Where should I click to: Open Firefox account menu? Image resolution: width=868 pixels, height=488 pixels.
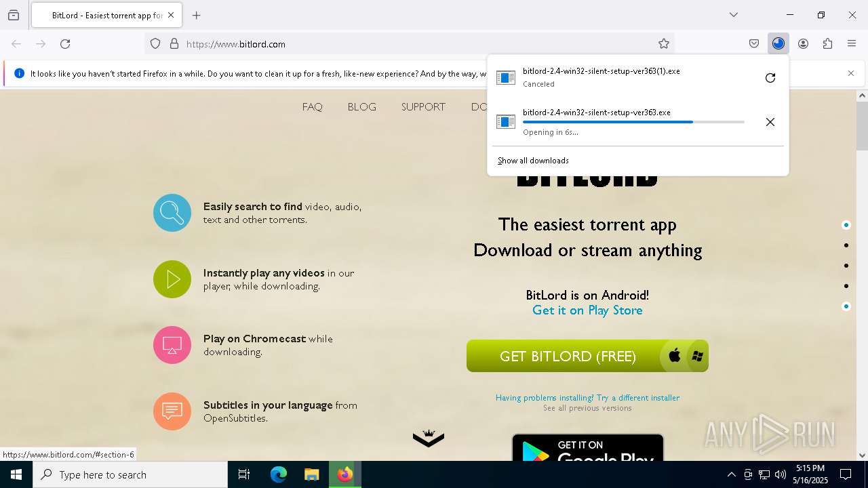click(x=803, y=43)
